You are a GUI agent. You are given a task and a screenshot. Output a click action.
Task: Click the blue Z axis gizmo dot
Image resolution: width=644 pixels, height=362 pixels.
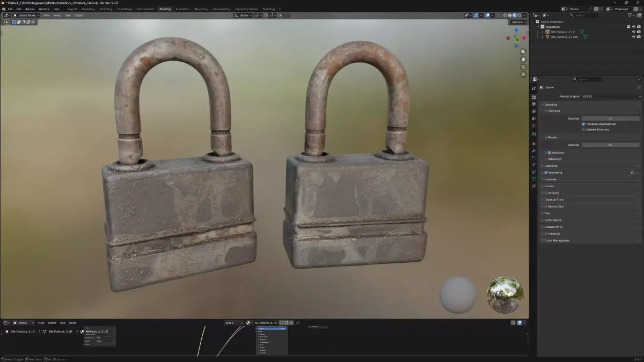click(517, 31)
